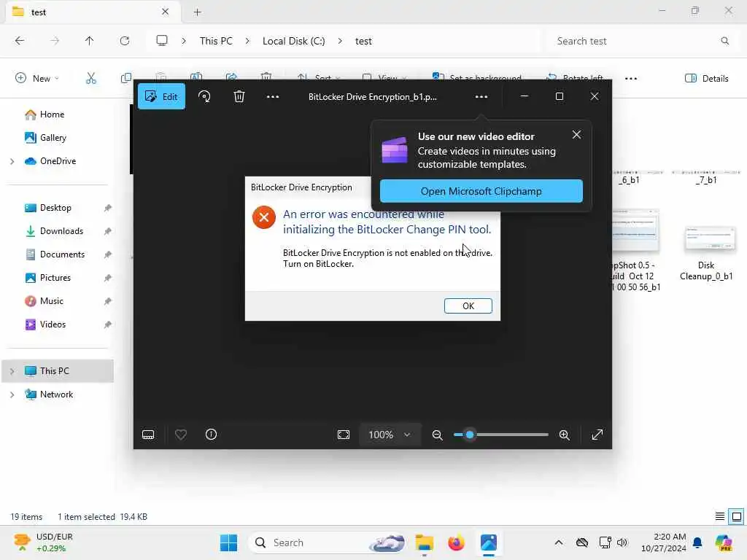Select This PC in address breadcrumb
Viewport: 747px width, 560px height.
click(x=216, y=41)
